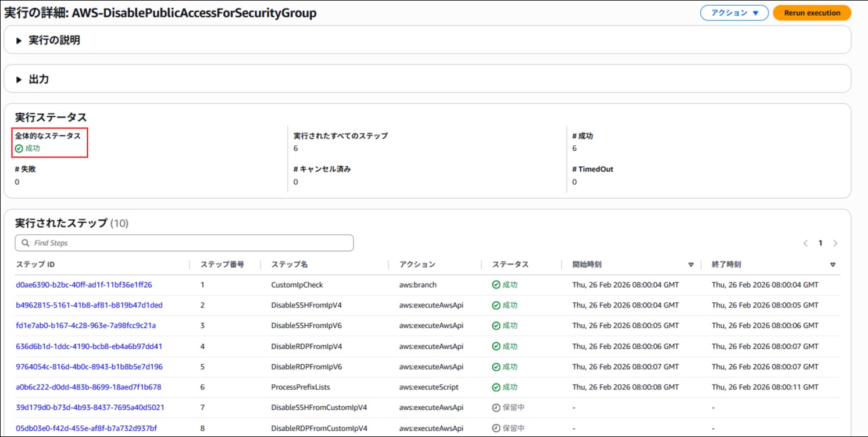Sort by 開始時刻 column arrow
868x437 pixels.
click(x=691, y=265)
